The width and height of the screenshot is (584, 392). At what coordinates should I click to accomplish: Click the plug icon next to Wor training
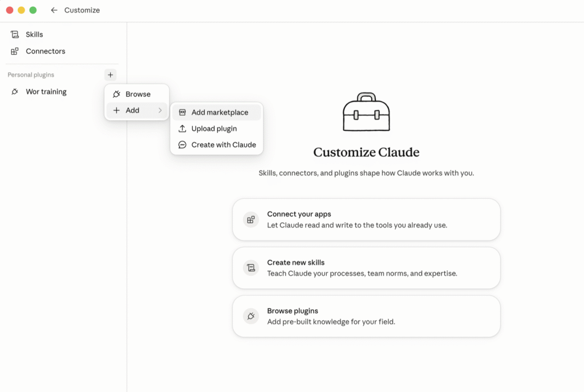(x=14, y=92)
